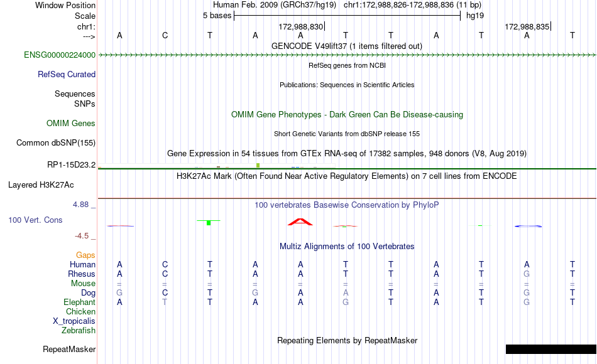The width and height of the screenshot is (597, 364).
Task: Click the Publications: Sequences in Scientific Articles title
Action: point(347,85)
